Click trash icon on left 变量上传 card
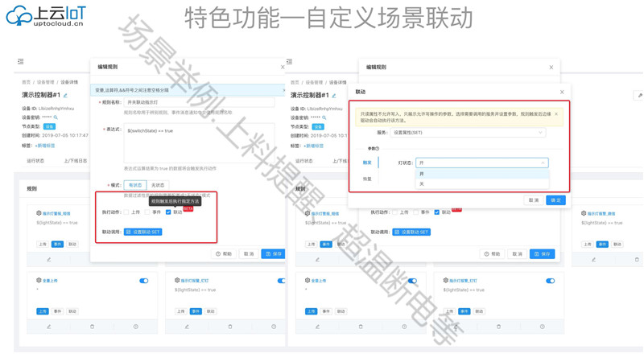 tap(92, 327)
